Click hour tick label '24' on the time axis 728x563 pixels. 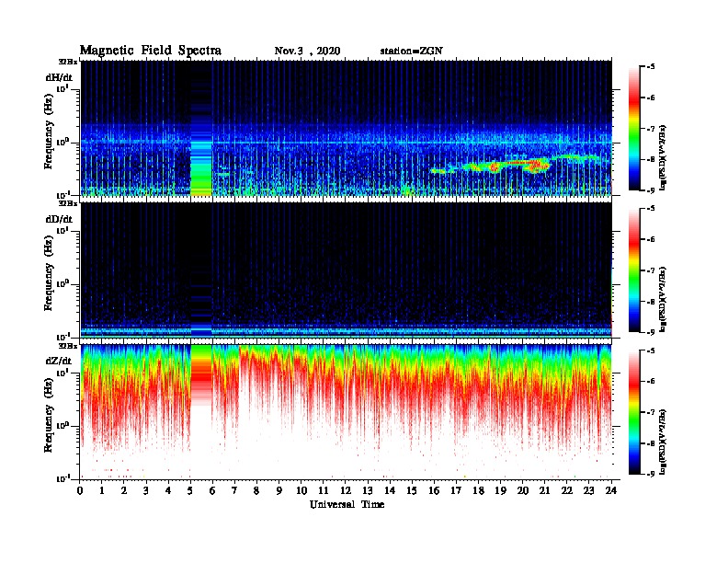coord(611,490)
